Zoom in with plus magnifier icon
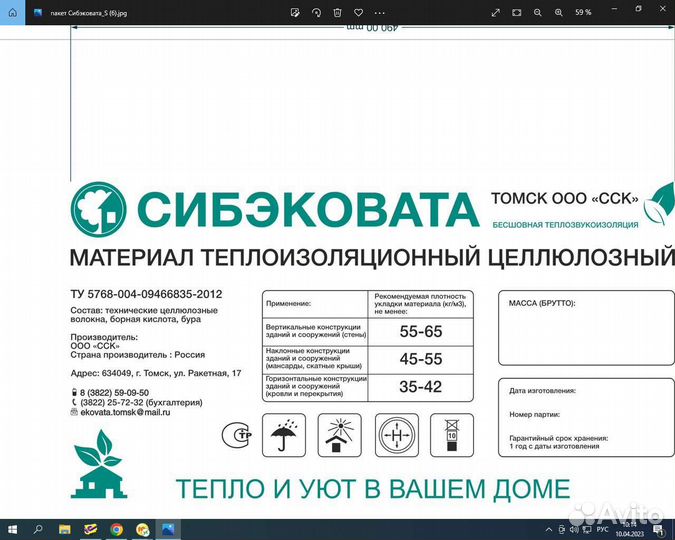Image resolution: width=675 pixels, height=540 pixels. point(559,12)
